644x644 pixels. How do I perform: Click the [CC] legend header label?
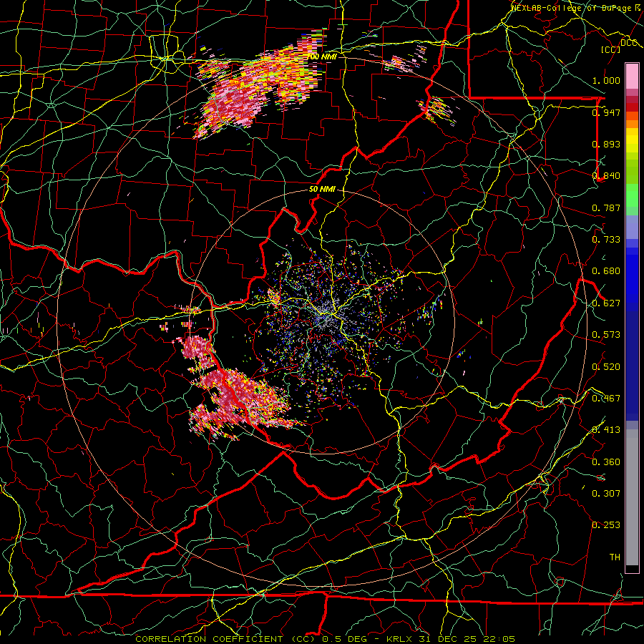(610, 49)
